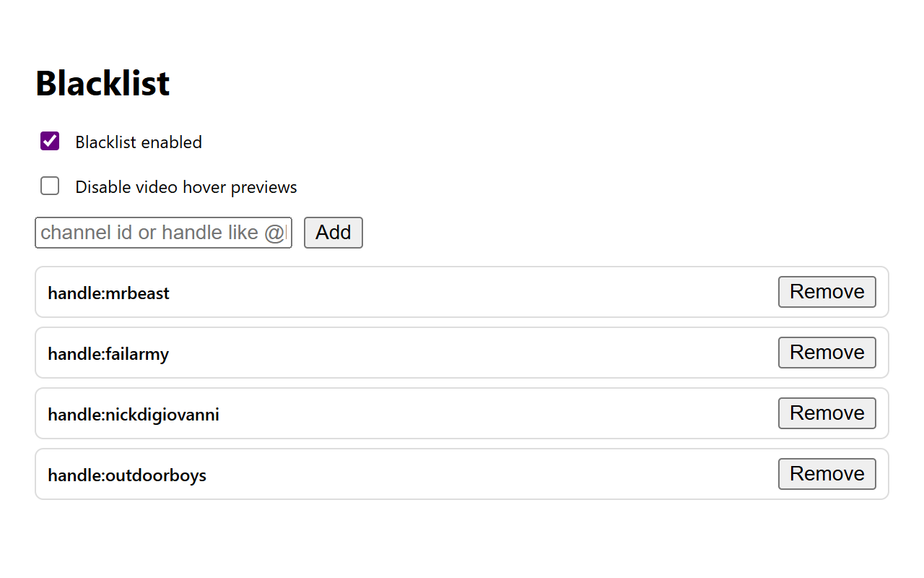Remove handle:nickdigiovanni from the blacklist

tap(827, 413)
